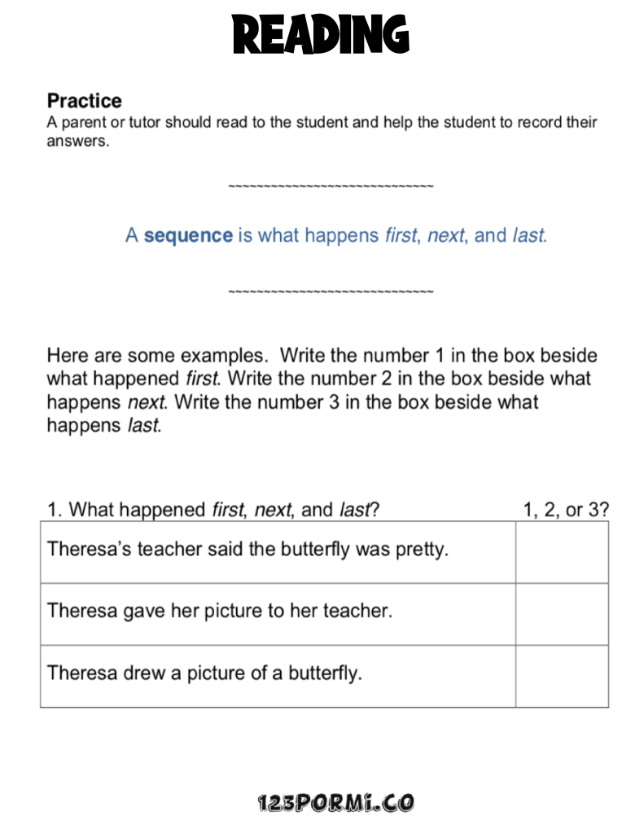Screen dimensions: 644x833
Task: Click the Practice heading
Action: tap(84, 101)
